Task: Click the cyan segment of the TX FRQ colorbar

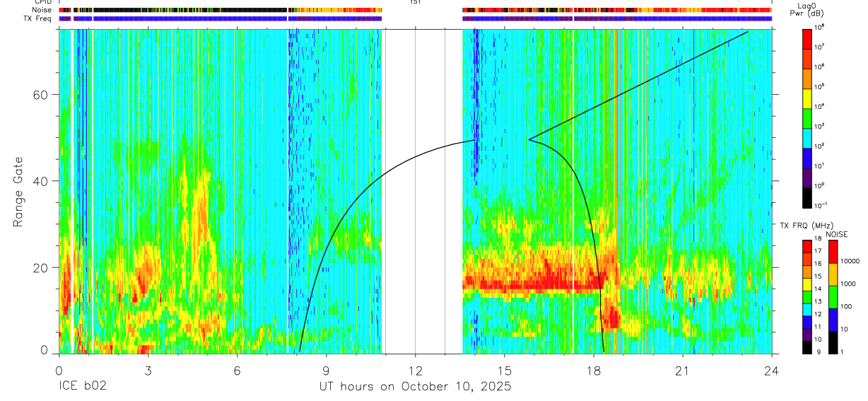Action: point(807,309)
